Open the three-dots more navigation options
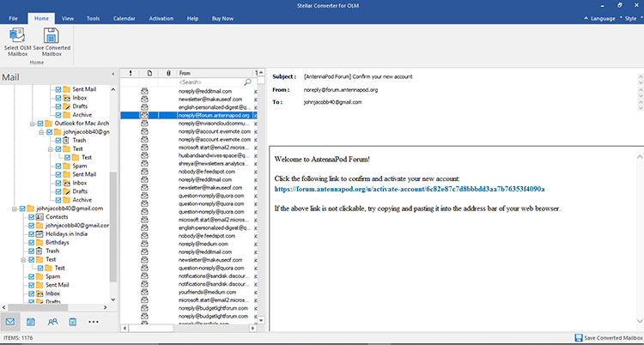 tap(94, 322)
